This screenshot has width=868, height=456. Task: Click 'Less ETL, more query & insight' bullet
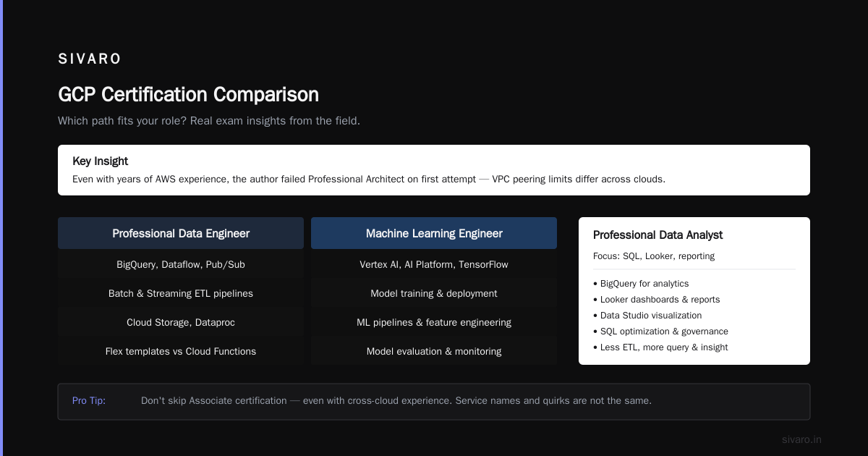[x=660, y=347]
